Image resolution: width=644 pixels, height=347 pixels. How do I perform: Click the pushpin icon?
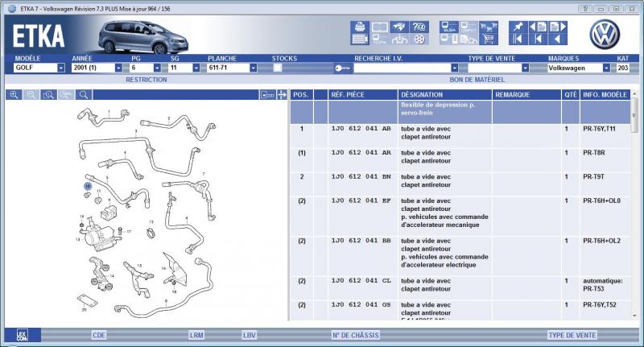tap(518, 27)
